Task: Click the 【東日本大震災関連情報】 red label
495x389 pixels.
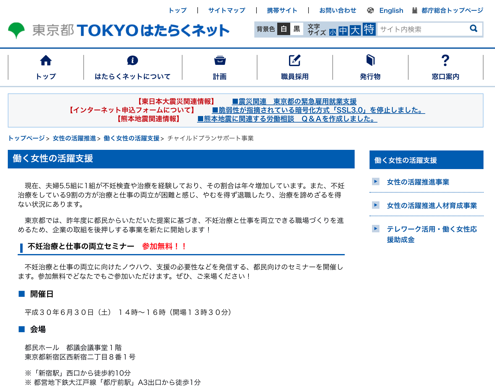Action: pyautogui.click(x=176, y=101)
